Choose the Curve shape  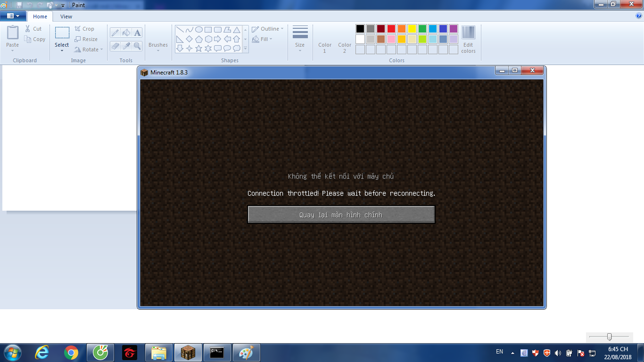point(189,30)
